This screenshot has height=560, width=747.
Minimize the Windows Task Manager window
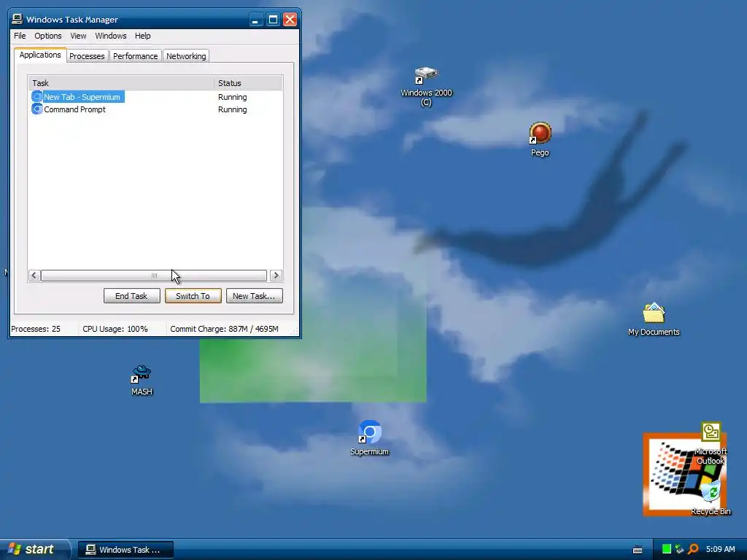256,20
